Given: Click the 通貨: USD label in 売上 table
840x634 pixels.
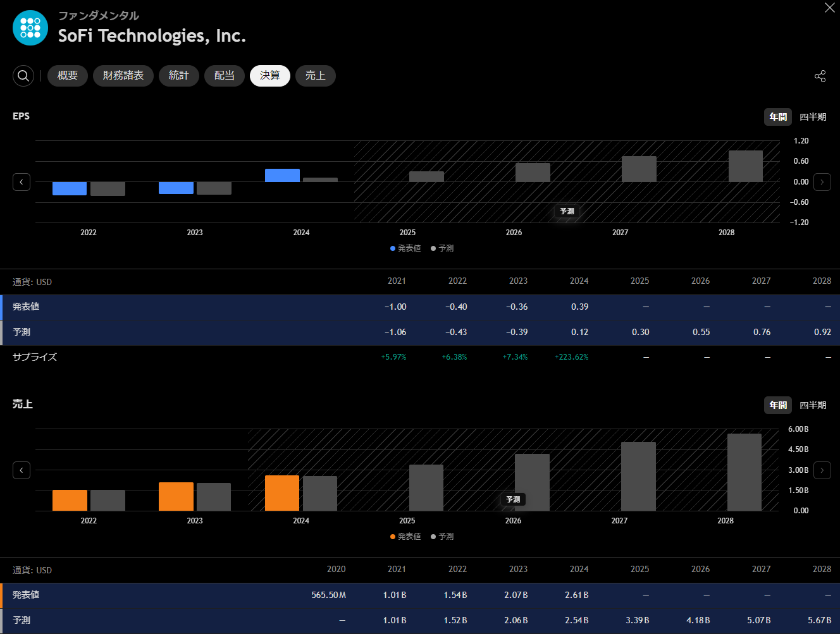Looking at the screenshot, I should [x=32, y=570].
